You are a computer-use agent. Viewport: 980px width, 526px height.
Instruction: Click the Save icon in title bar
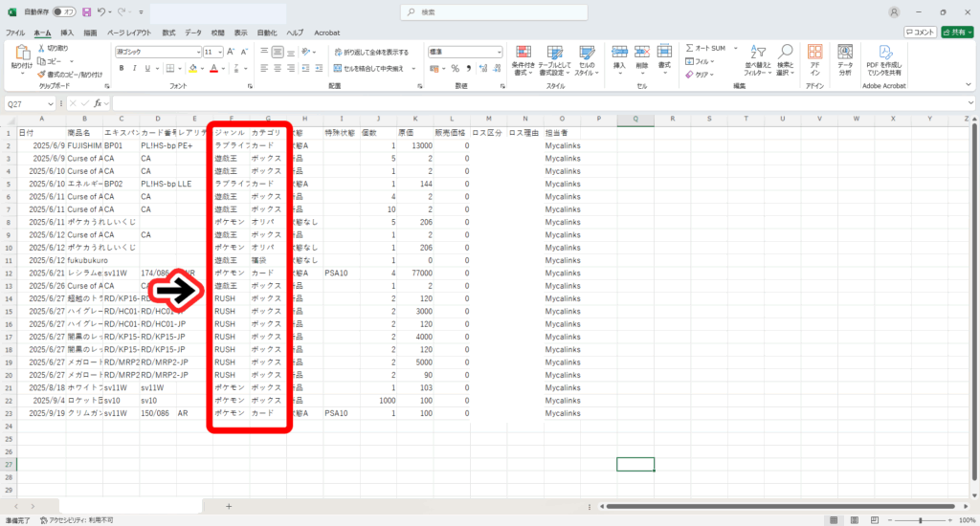click(87, 12)
